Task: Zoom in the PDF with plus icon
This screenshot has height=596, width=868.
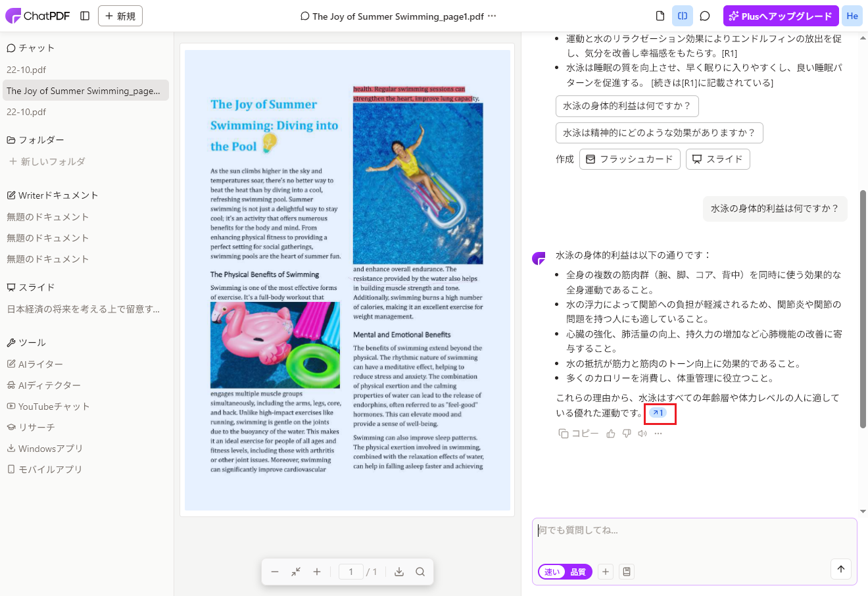Action: pyautogui.click(x=317, y=572)
